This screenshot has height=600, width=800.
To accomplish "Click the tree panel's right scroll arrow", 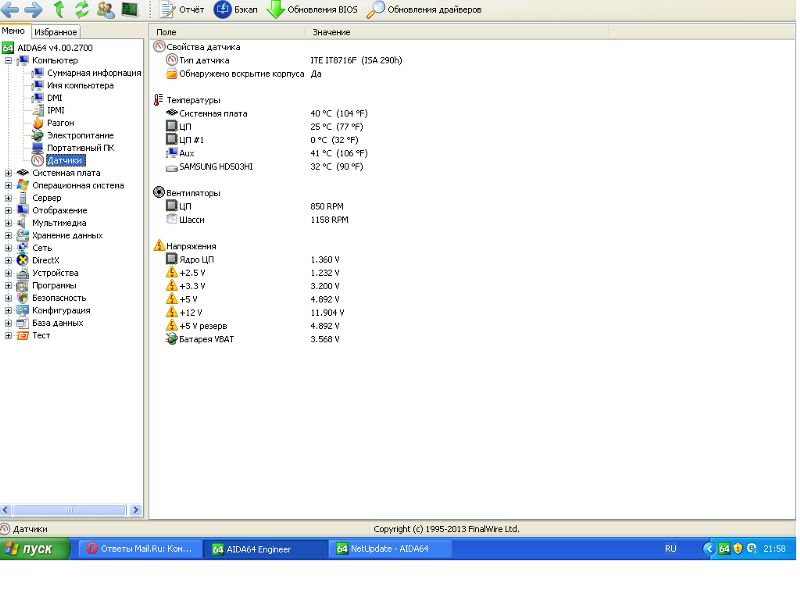I will 136,510.
